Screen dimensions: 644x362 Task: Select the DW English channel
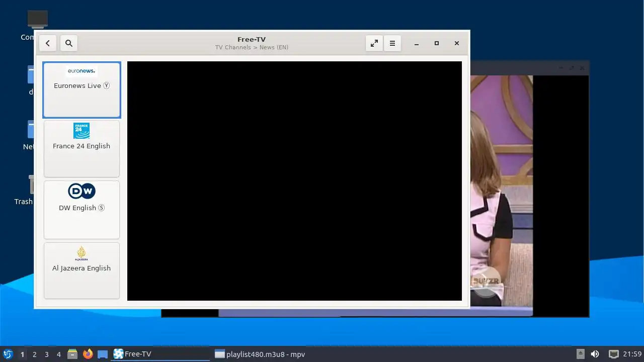click(82, 210)
